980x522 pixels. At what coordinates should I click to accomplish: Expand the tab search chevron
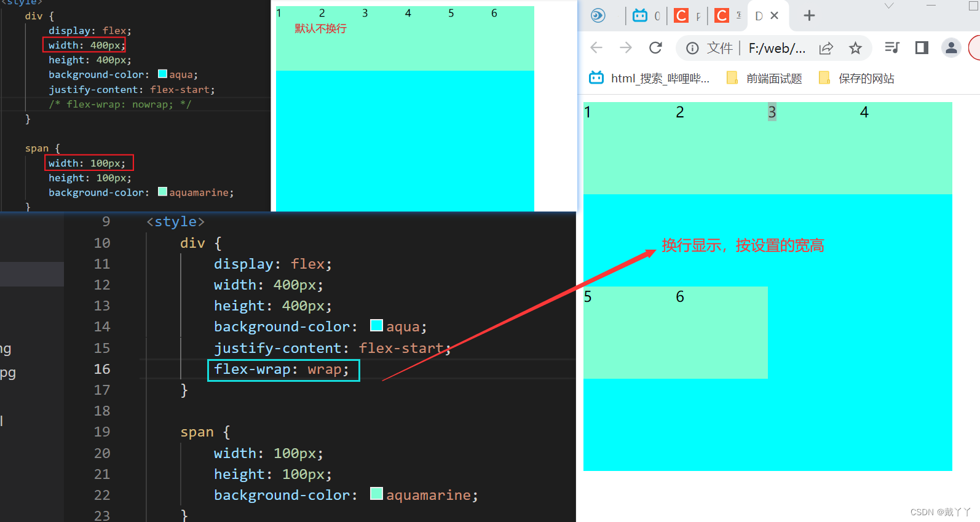[889, 6]
